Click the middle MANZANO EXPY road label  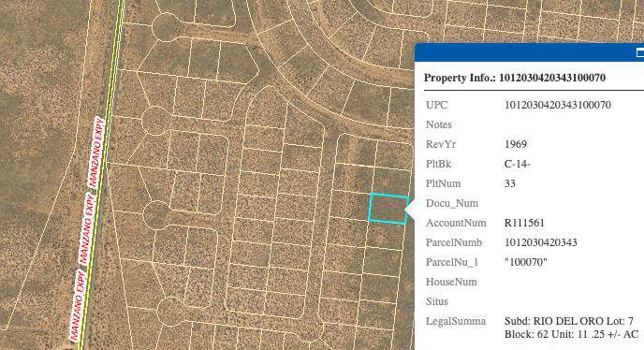click(87, 229)
